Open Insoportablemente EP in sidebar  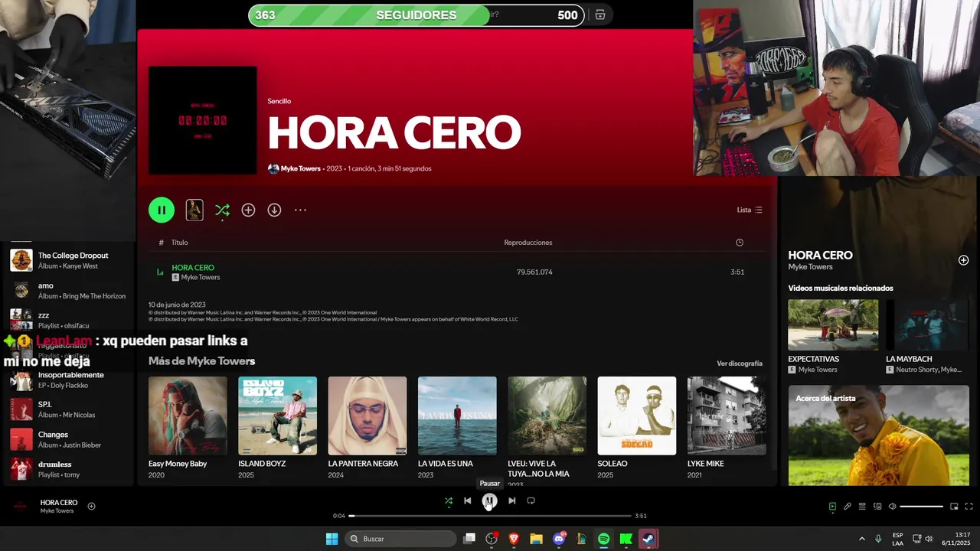pyautogui.click(x=69, y=380)
